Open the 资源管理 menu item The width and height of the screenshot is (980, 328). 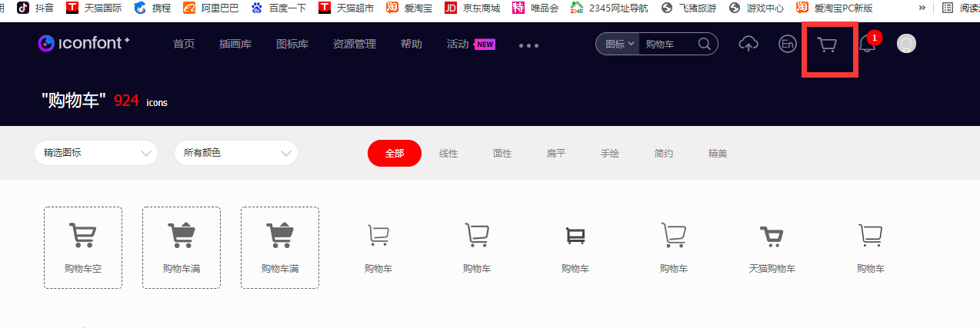[355, 44]
